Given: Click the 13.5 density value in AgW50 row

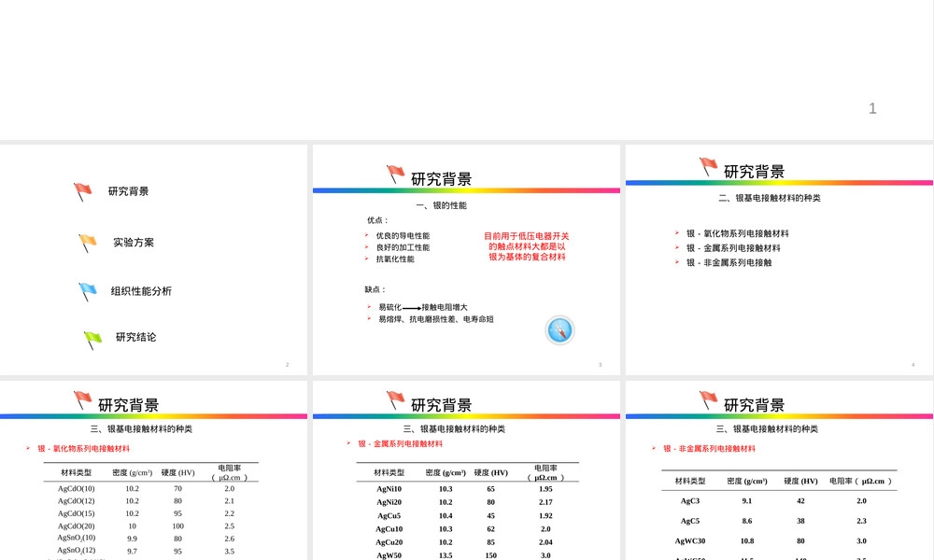Looking at the screenshot, I should point(446,556).
